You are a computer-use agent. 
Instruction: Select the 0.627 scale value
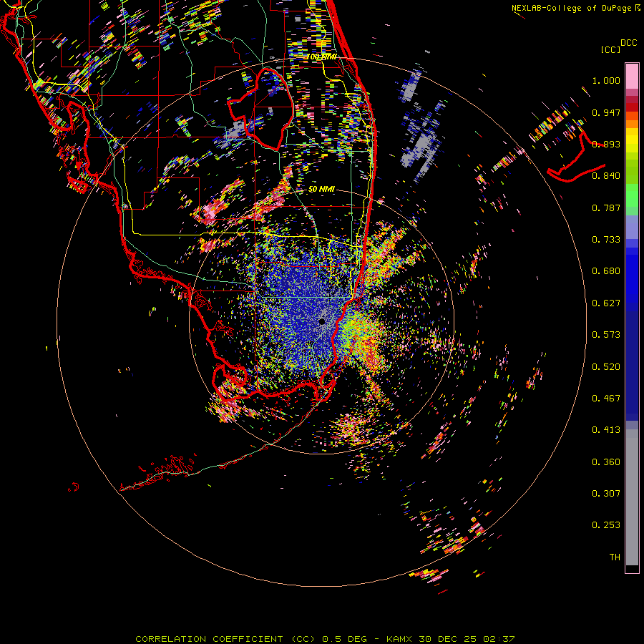tap(606, 303)
